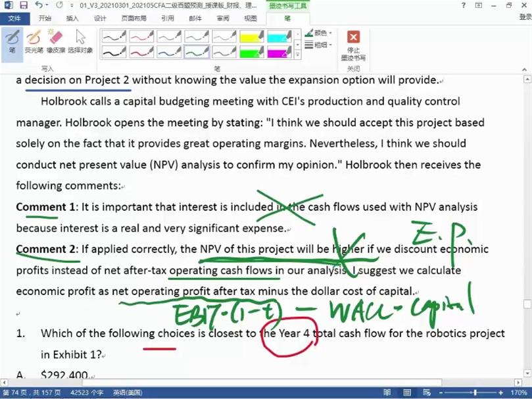532x399 pixels.
Task: Pick the black pen style in top row
Action: tap(114, 36)
